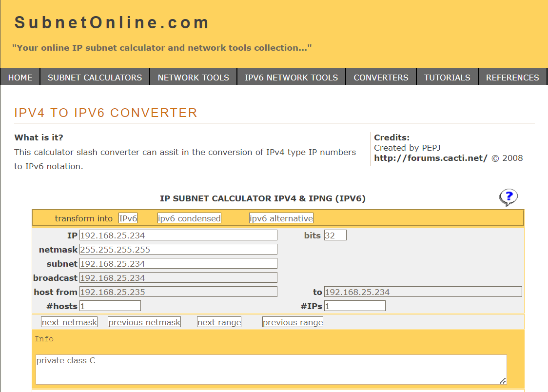Click the 'Credits:' heading text

point(392,137)
